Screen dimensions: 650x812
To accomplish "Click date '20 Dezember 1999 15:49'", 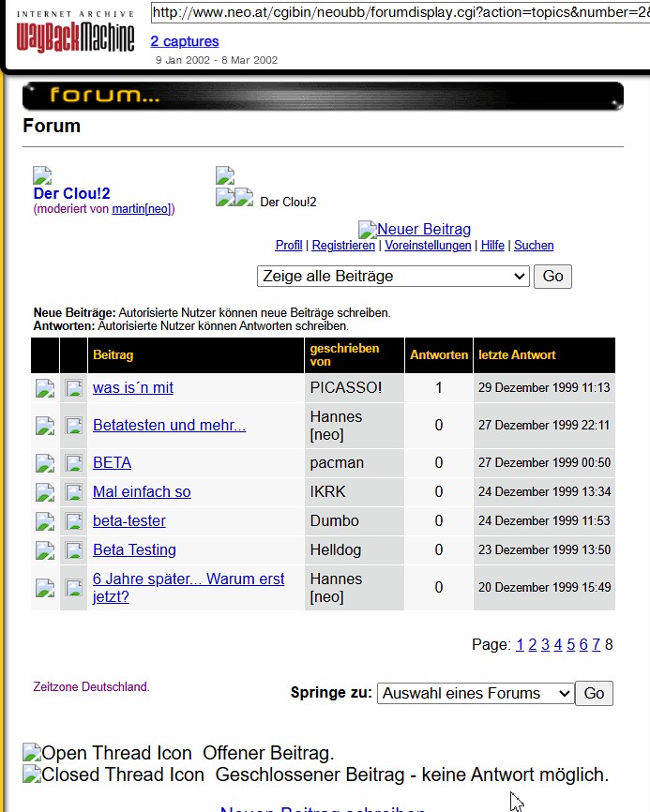I will tap(544, 587).
